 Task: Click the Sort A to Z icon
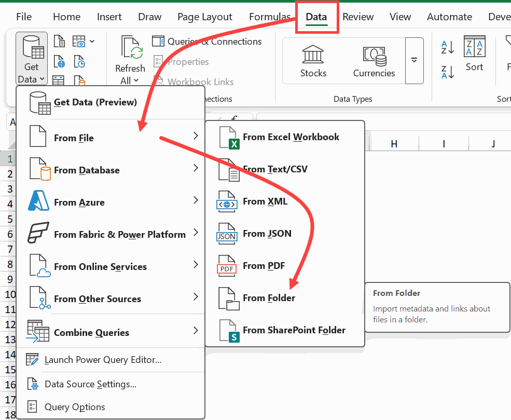pyautogui.click(x=446, y=47)
